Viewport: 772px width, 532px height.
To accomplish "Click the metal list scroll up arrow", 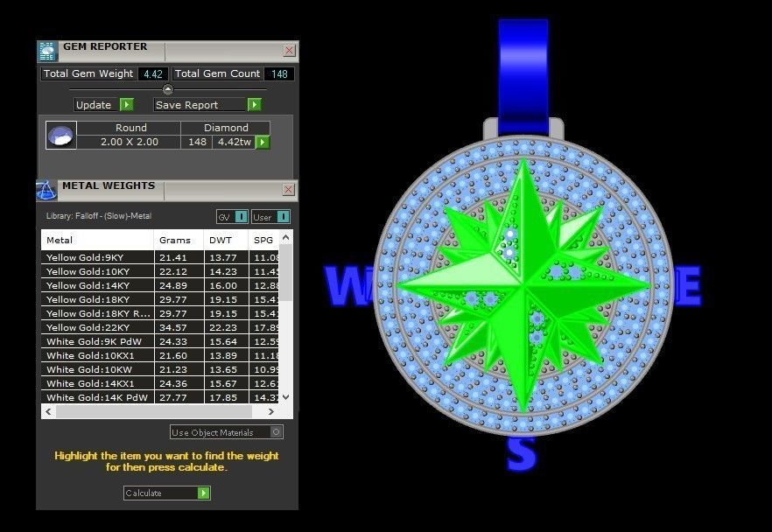I will [285, 238].
